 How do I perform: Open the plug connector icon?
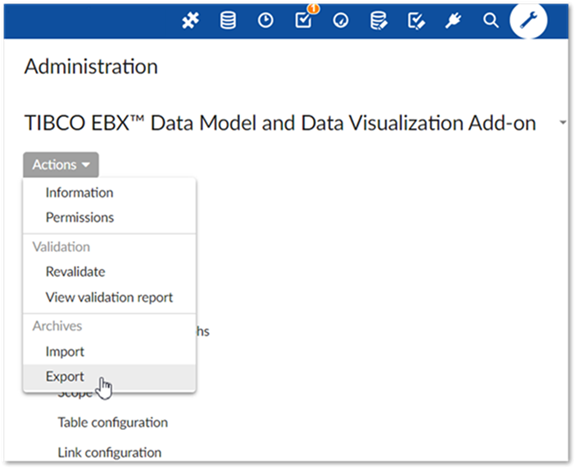pyautogui.click(x=454, y=20)
